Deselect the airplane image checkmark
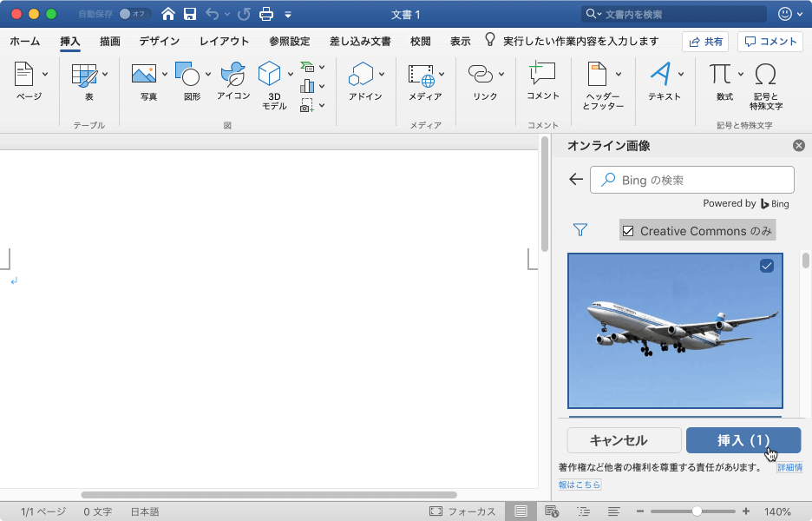Screen dimensions: 812x521 (766, 266)
